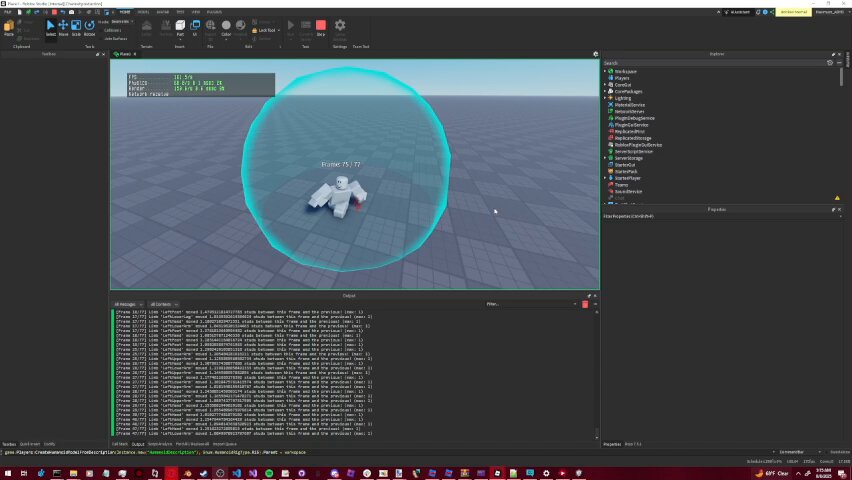Image resolution: width=852 pixels, height=480 pixels.
Task: Expand the Lighting tree node
Action: click(x=605, y=98)
